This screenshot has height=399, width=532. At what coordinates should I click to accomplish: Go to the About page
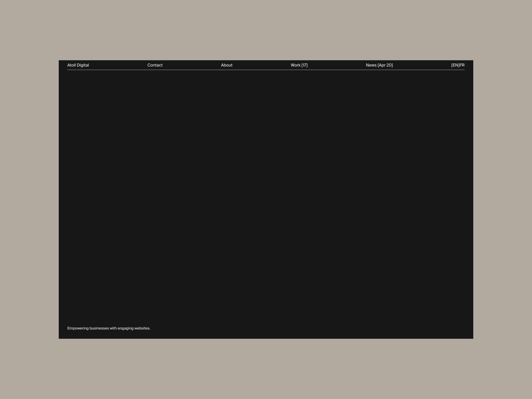pyautogui.click(x=226, y=65)
